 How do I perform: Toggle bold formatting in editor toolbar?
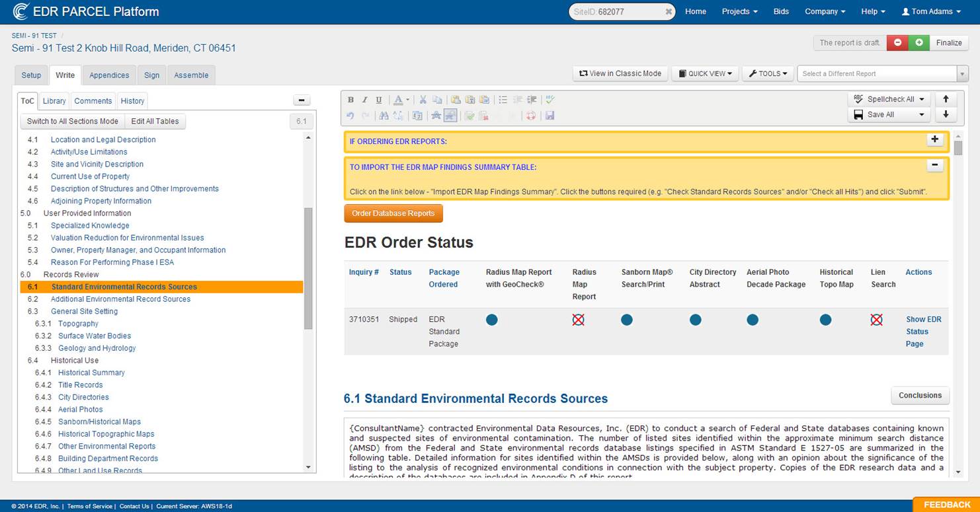[x=350, y=100]
